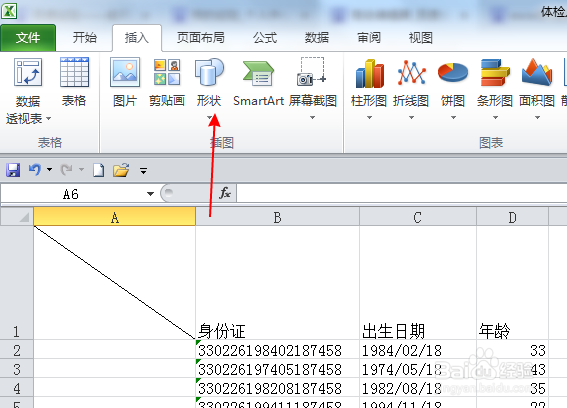567x408 pixels.
Task: Select row 1 header
Action: pyautogui.click(x=17, y=283)
